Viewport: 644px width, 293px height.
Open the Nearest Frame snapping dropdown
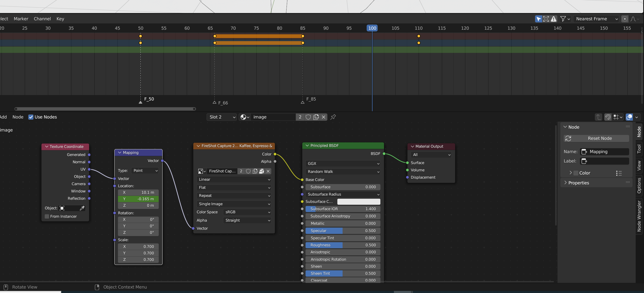click(x=596, y=19)
